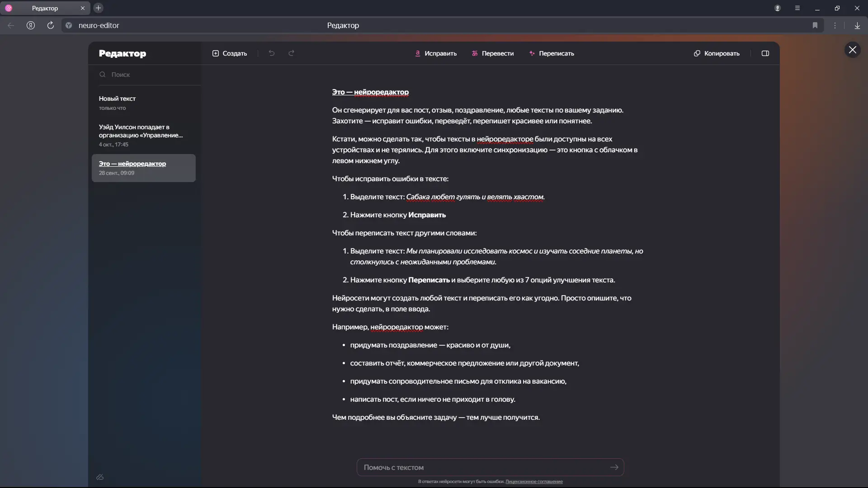This screenshot has height=488, width=868.
Task: Toggle the side panel layout icon
Action: (x=765, y=53)
